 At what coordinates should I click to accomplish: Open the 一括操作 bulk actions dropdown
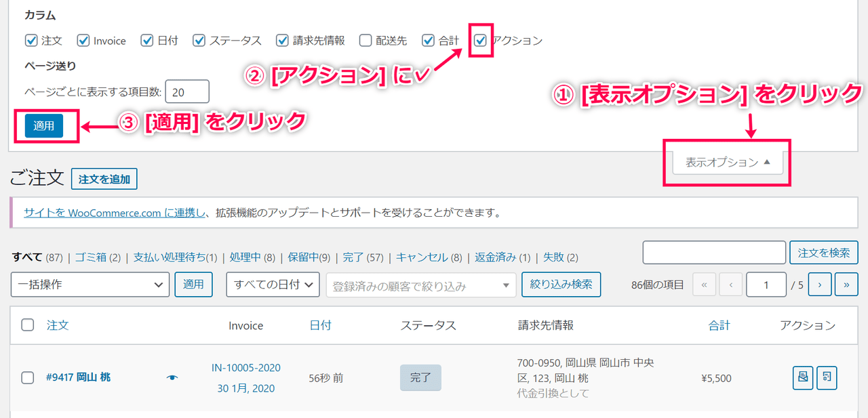[90, 285]
